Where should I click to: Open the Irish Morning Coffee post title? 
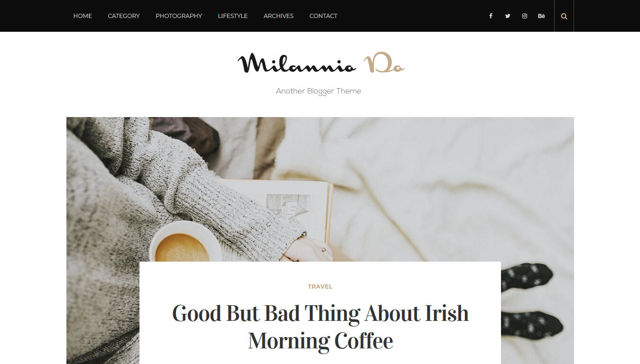coord(320,327)
